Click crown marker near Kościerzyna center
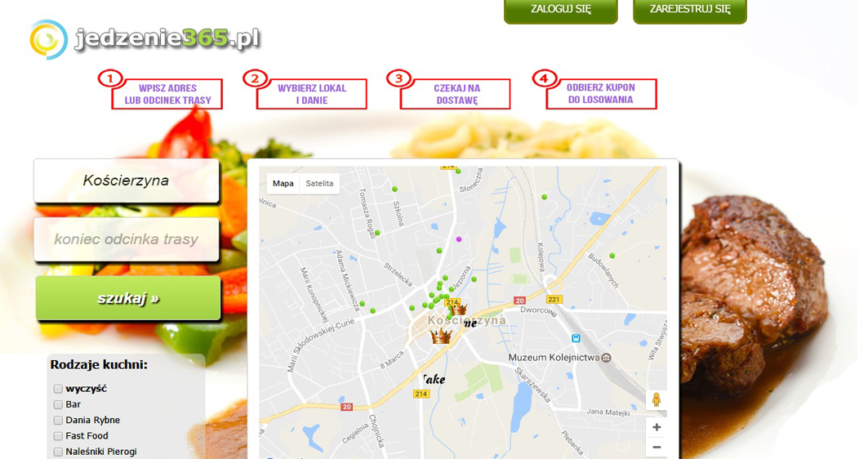 (x=441, y=336)
